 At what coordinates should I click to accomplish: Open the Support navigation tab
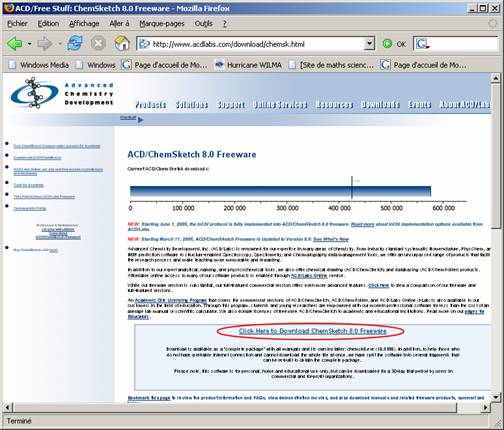tap(230, 104)
